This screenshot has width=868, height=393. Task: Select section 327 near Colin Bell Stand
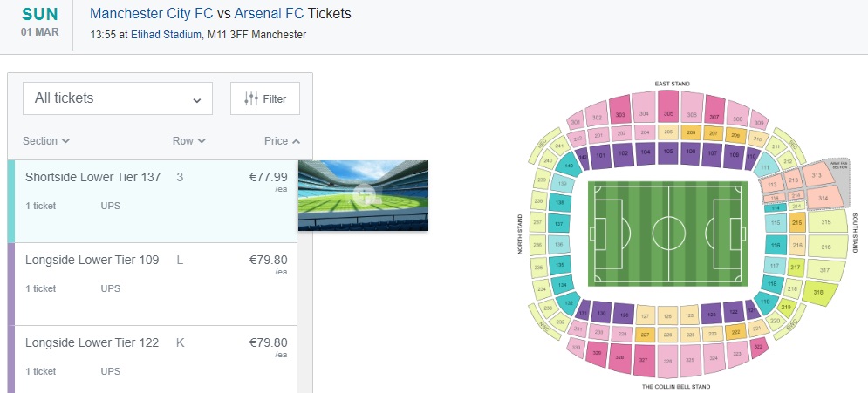644,358
